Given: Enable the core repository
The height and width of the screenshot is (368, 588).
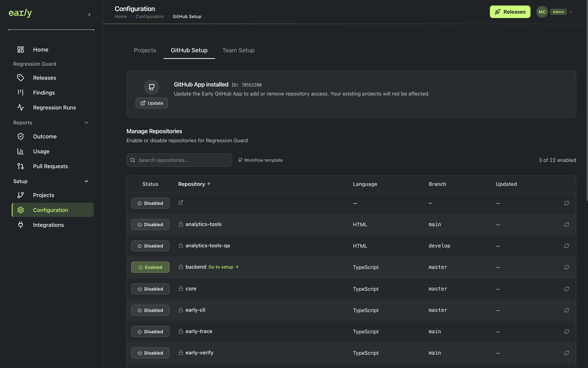Looking at the screenshot, I should 150,289.
